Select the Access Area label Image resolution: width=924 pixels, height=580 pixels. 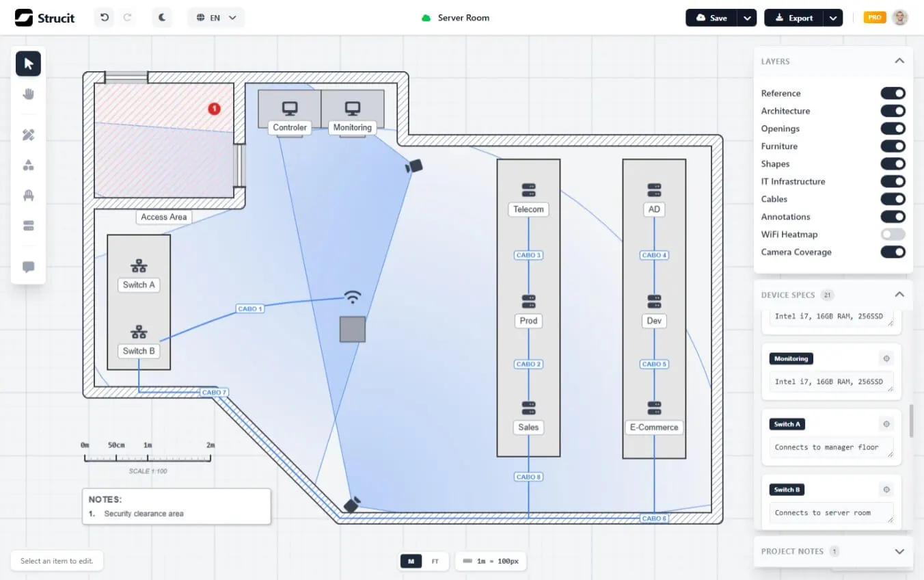[163, 217]
